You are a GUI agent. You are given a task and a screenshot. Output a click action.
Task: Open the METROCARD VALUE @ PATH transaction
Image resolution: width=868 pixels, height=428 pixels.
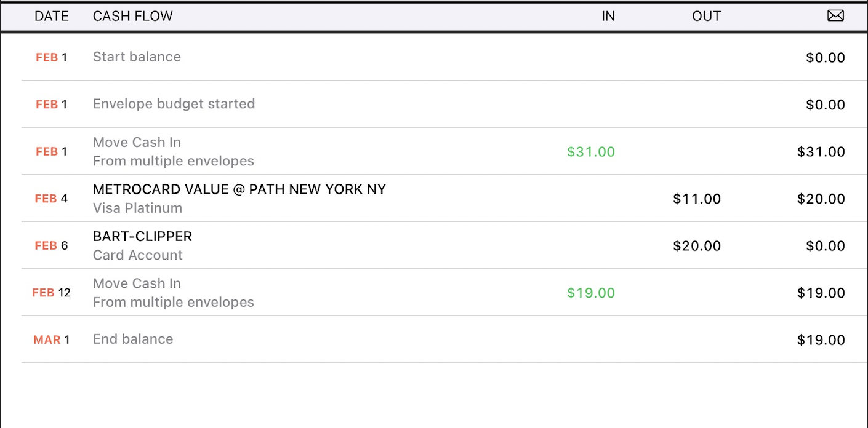pos(239,189)
